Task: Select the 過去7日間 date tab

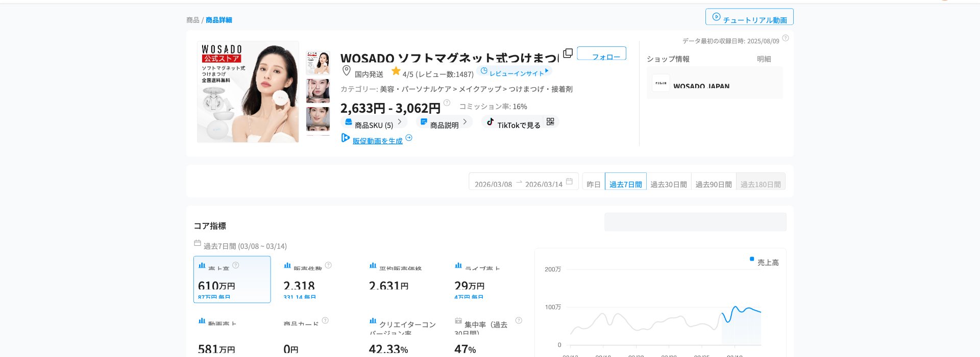Action: pyautogui.click(x=626, y=182)
